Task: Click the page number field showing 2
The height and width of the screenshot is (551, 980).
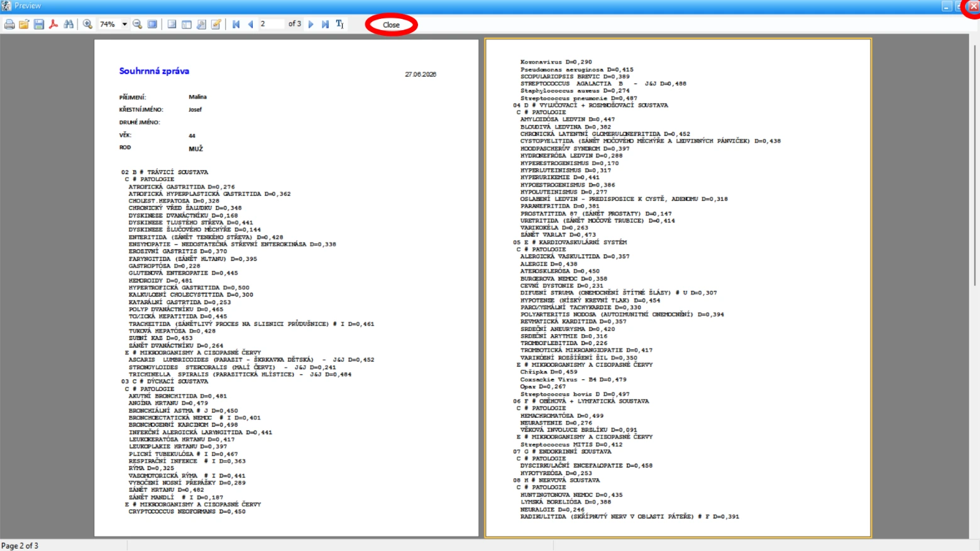Action: 272,24
